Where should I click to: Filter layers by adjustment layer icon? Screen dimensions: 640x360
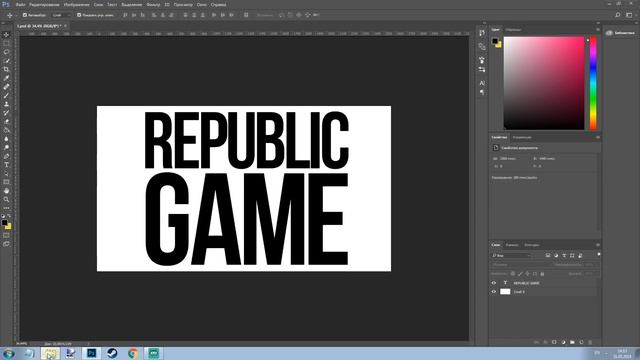point(556,256)
